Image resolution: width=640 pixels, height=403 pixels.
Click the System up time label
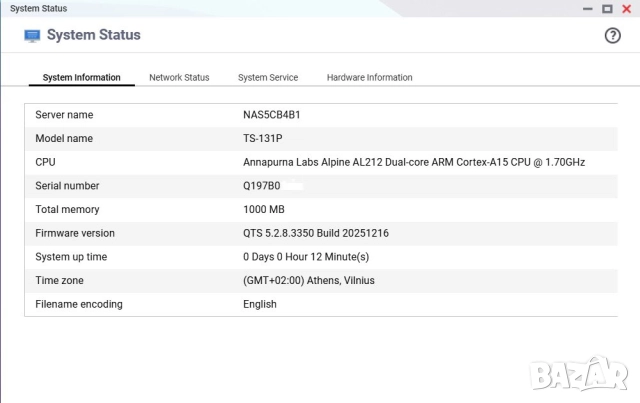[71, 257]
